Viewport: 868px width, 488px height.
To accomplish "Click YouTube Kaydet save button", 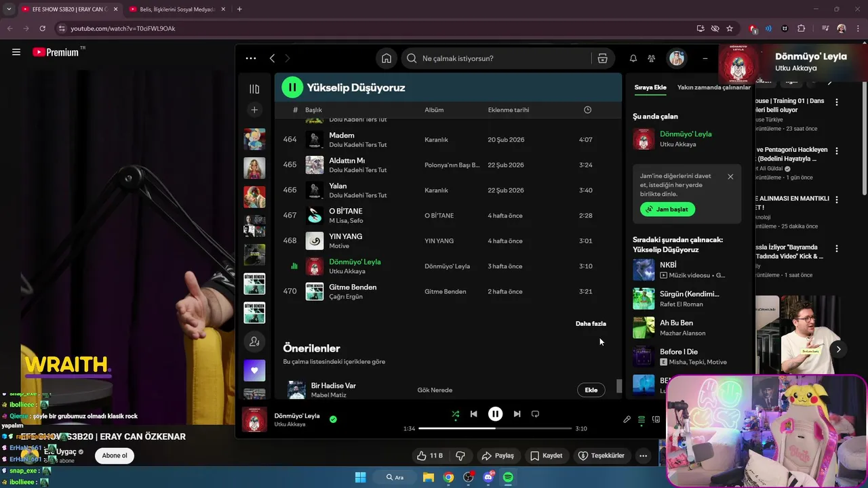I will tap(547, 455).
